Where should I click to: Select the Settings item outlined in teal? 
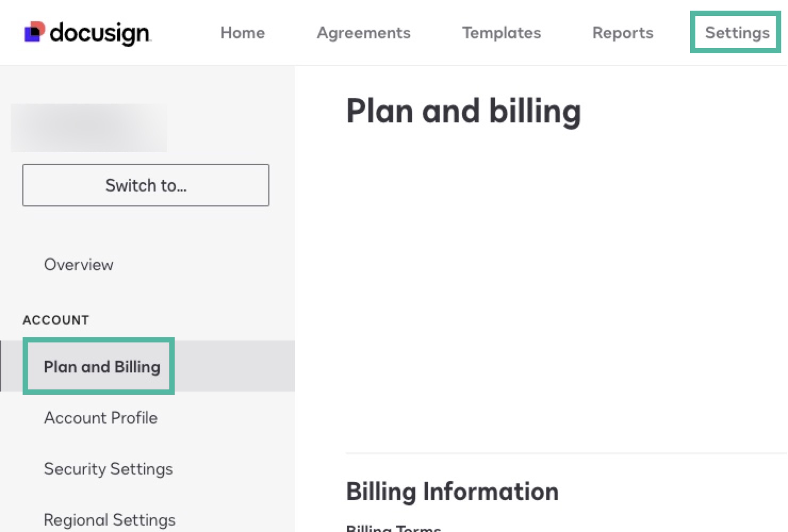tap(736, 32)
